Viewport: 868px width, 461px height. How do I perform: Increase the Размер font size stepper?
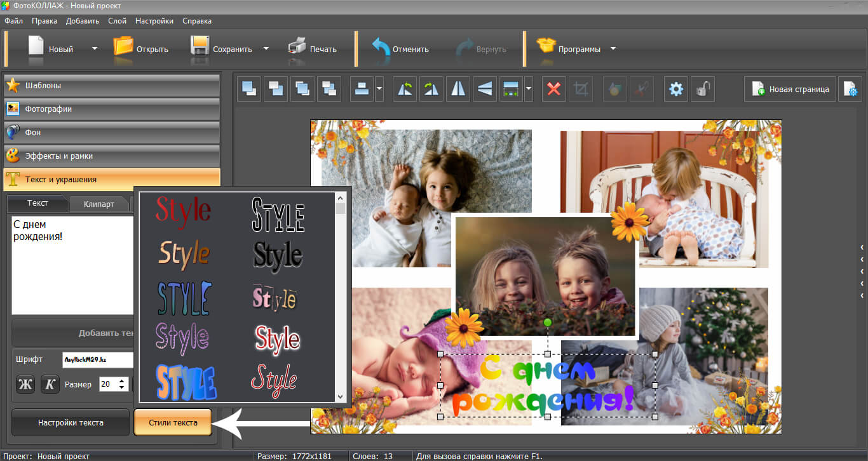click(123, 381)
